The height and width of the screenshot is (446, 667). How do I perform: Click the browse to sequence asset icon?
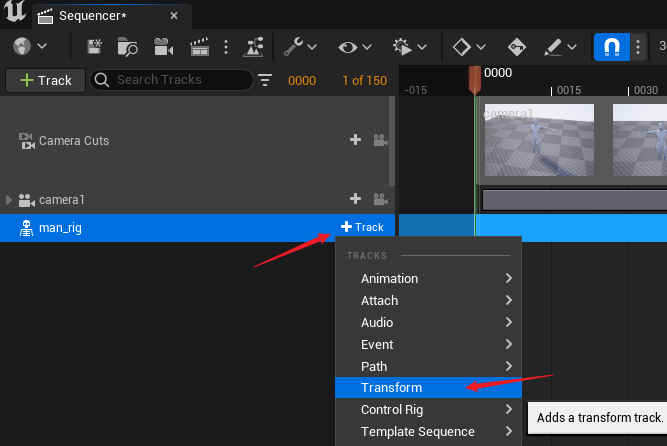[x=128, y=47]
